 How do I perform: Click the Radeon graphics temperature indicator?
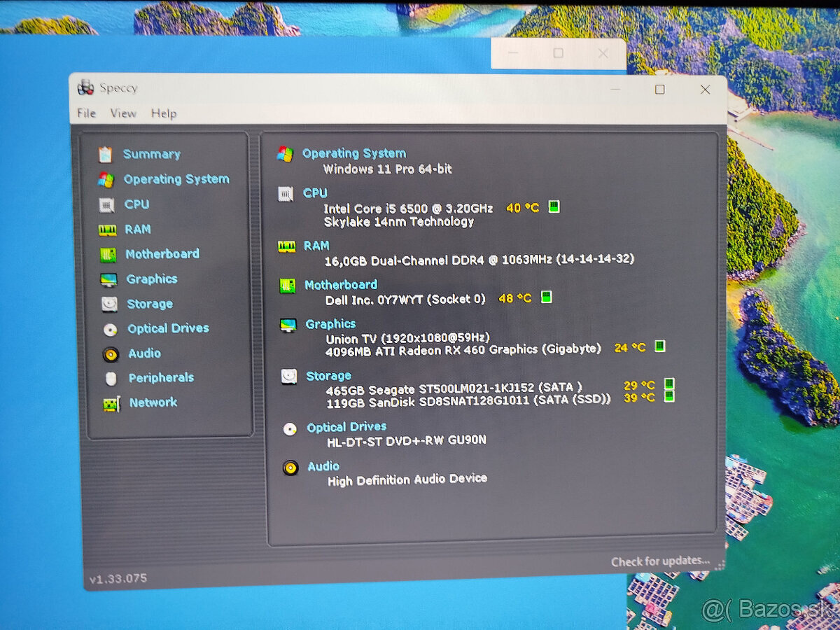point(659,346)
